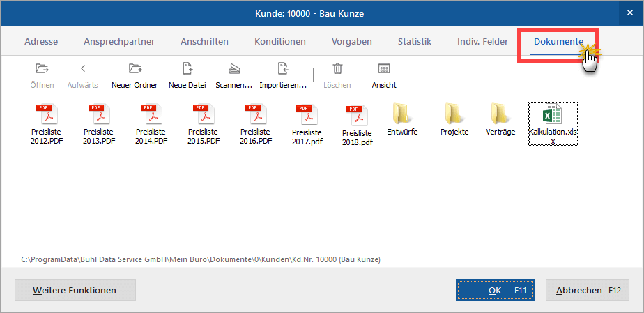Image resolution: width=644 pixels, height=313 pixels.
Task: Start scanning with Scannen… icon
Action: pos(233,68)
